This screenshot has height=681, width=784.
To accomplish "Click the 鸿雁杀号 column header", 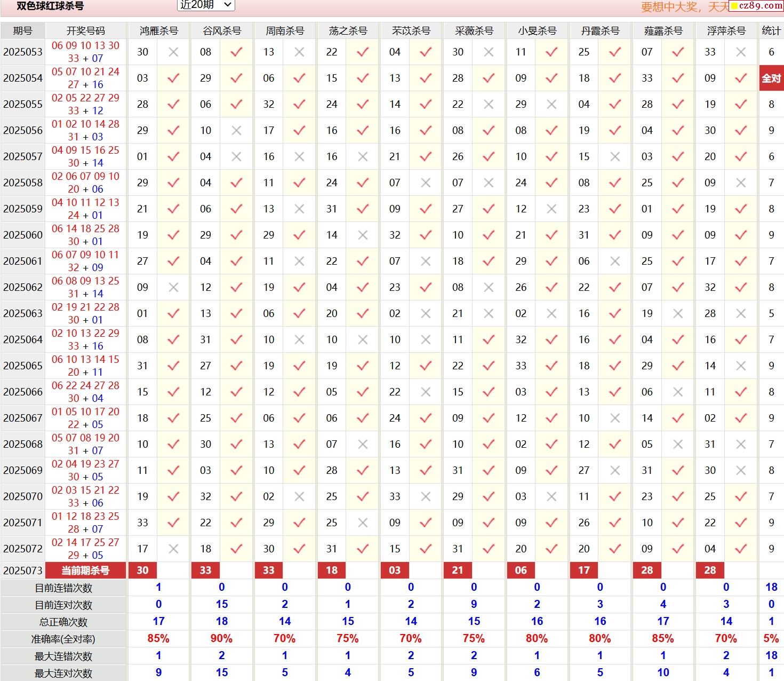I will click(x=158, y=31).
